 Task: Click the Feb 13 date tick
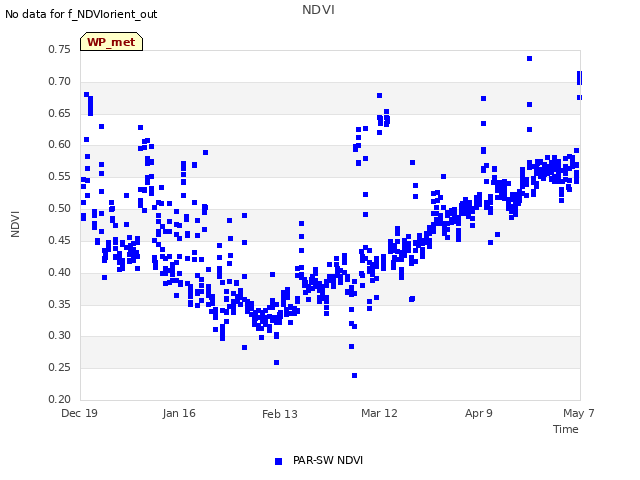[280, 414]
